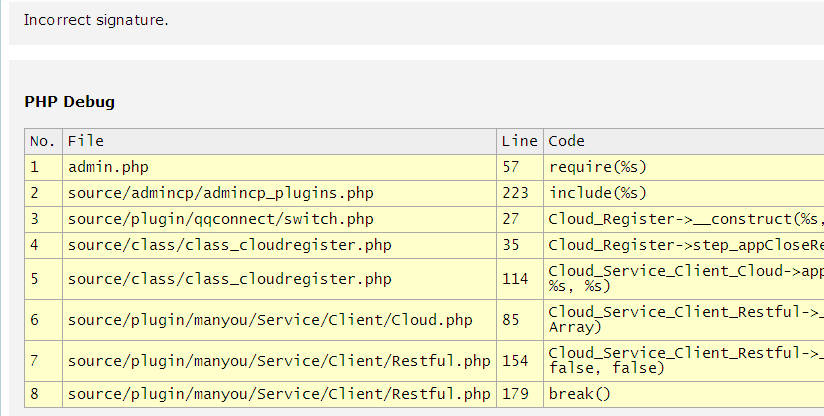Image resolution: width=824 pixels, height=416 pixels.
Task: Click the "Code" column header
Action: click(567, 141)
